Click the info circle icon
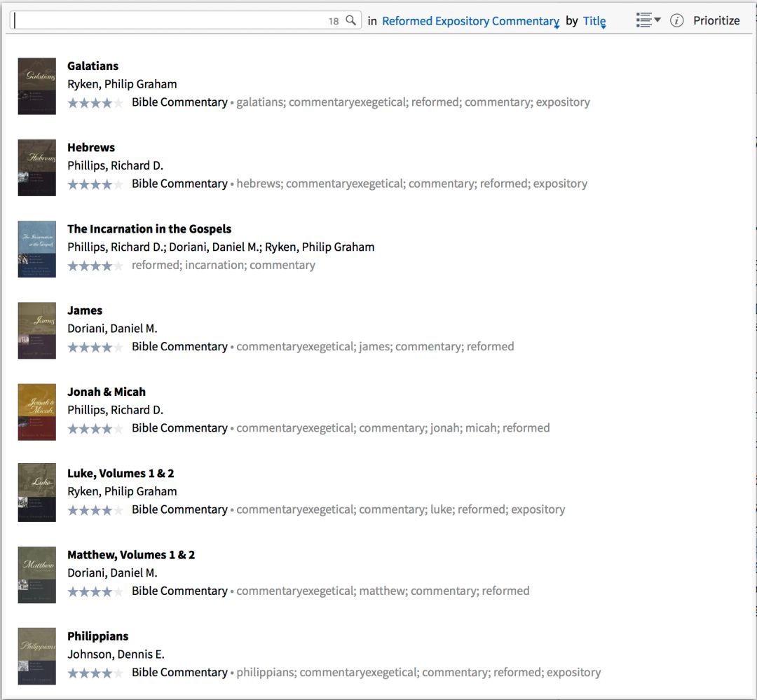The width and height of the screenshot is (757, 700). (x=677, y=20)
